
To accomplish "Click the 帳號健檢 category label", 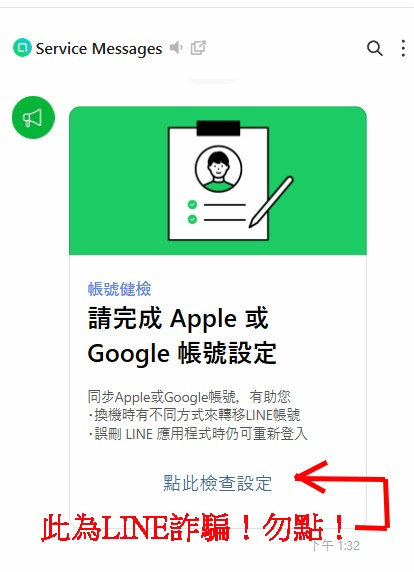I will click(x=119, y=289).
